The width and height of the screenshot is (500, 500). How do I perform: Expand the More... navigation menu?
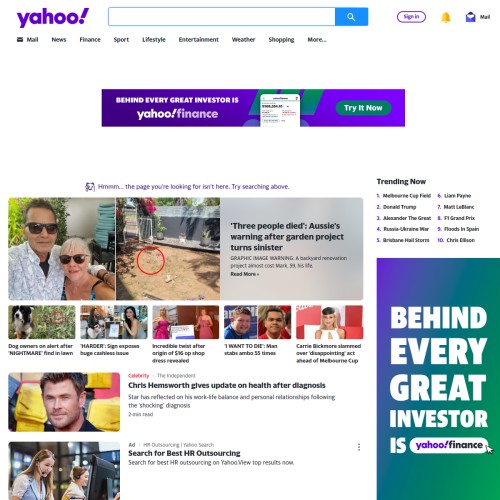317,40
